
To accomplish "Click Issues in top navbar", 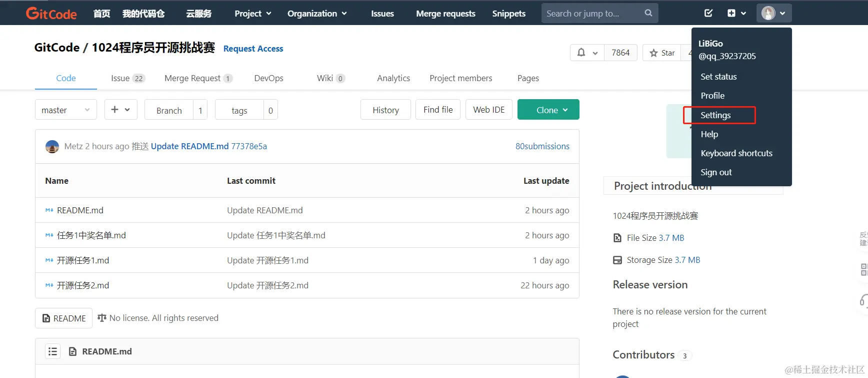I will point(382,14).
